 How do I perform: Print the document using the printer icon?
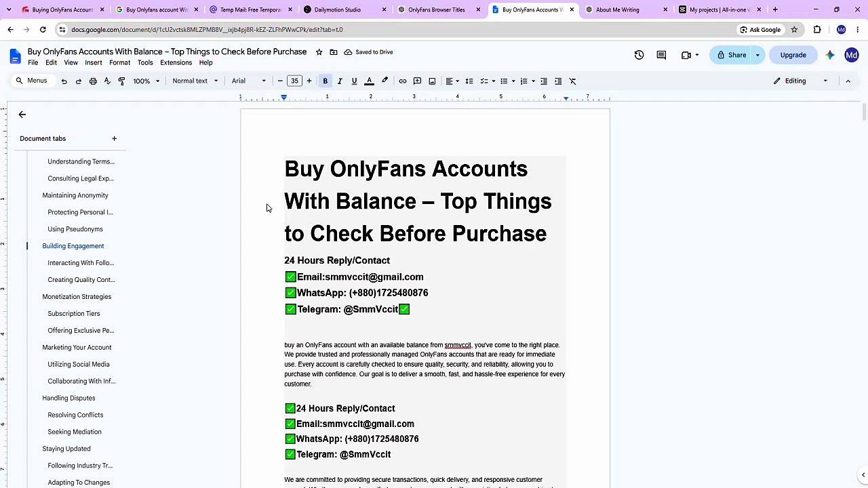[93, 81]
